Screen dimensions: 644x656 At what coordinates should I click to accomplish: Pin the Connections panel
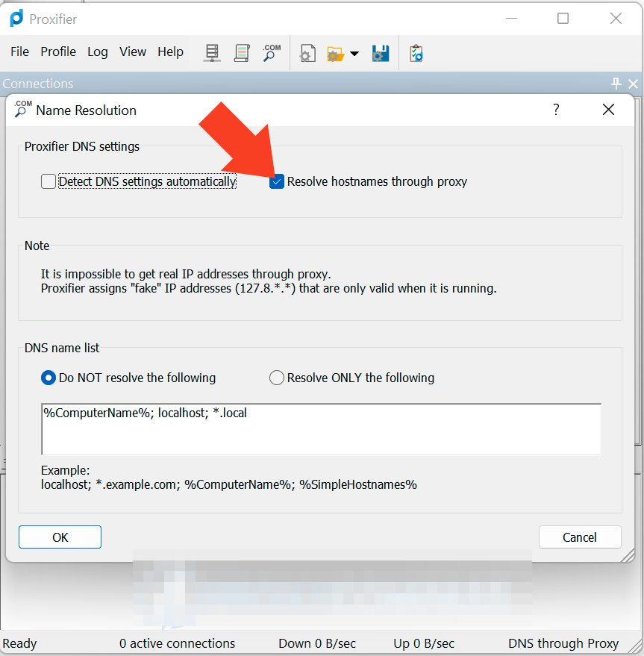click(x=616, y=84)
